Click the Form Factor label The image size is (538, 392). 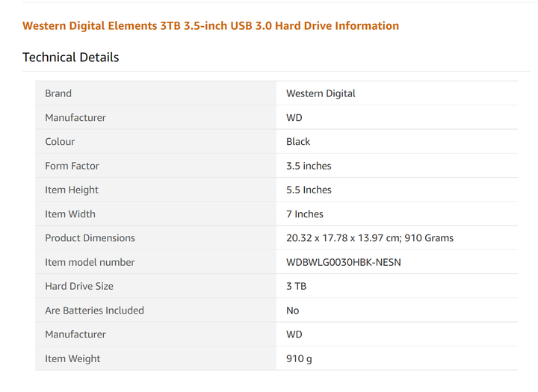pos(72,166)
